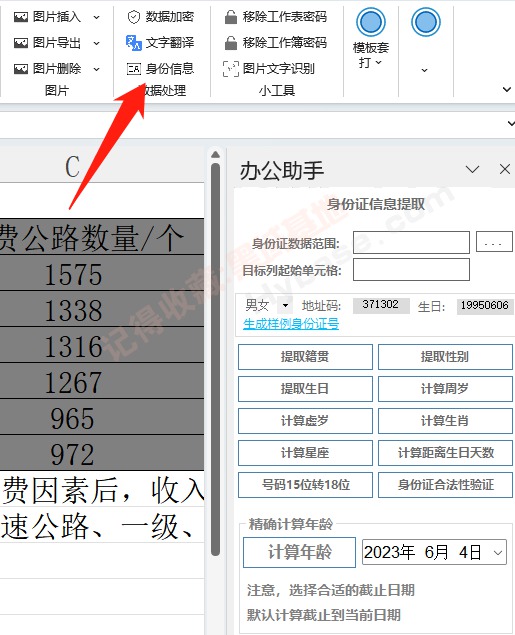Viewport: 515px width, 635px height.
Task: Click the unlabeled blue circle ribbon icon
Action: [426, 22]
